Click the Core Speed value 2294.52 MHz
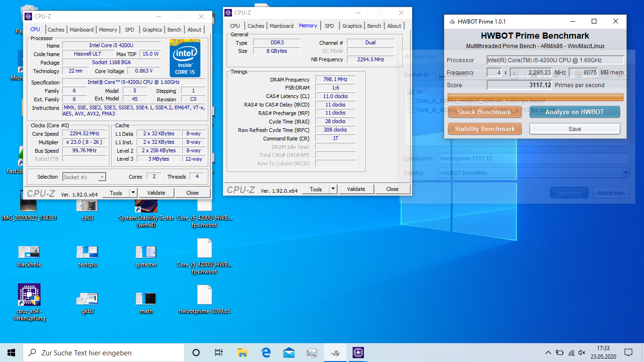The height and width of the screenshot is (362, 644). click(85, 134)
